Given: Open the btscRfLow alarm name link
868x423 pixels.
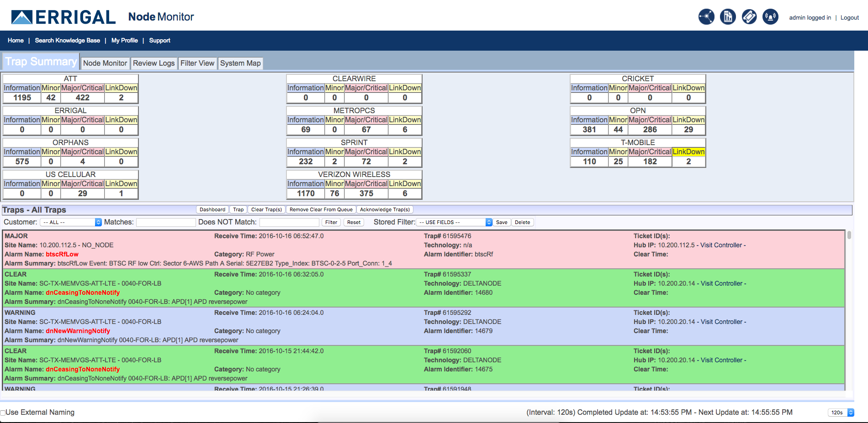Looking at the screenshot, I should click(62, 254).
